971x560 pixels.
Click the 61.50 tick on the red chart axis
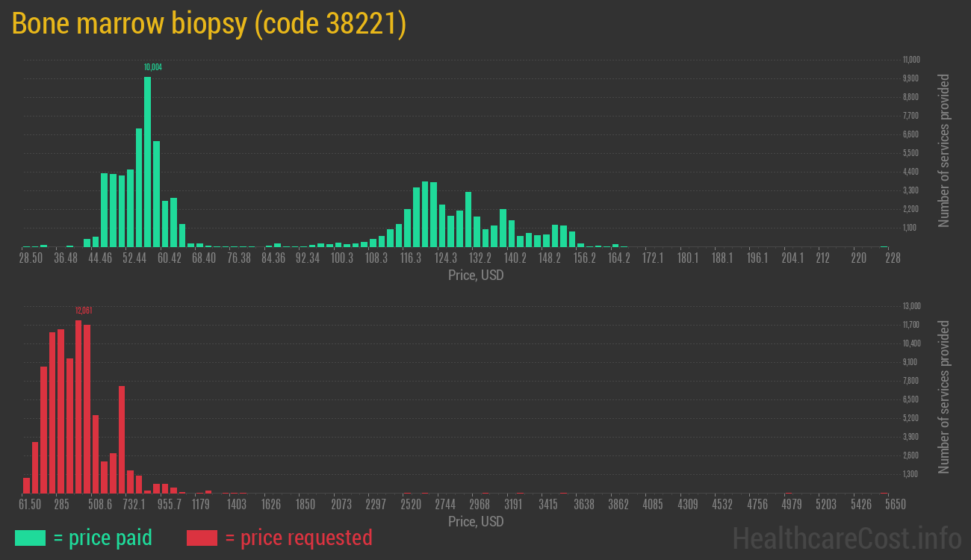[x=31, y=505]
